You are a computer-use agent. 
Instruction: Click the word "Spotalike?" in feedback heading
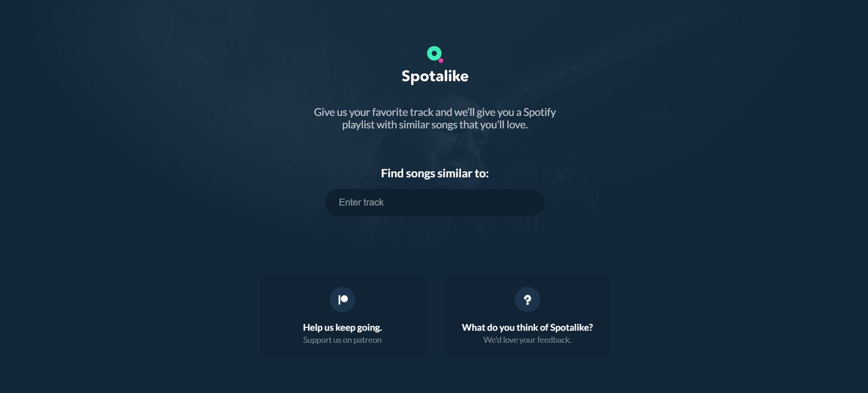571,327
